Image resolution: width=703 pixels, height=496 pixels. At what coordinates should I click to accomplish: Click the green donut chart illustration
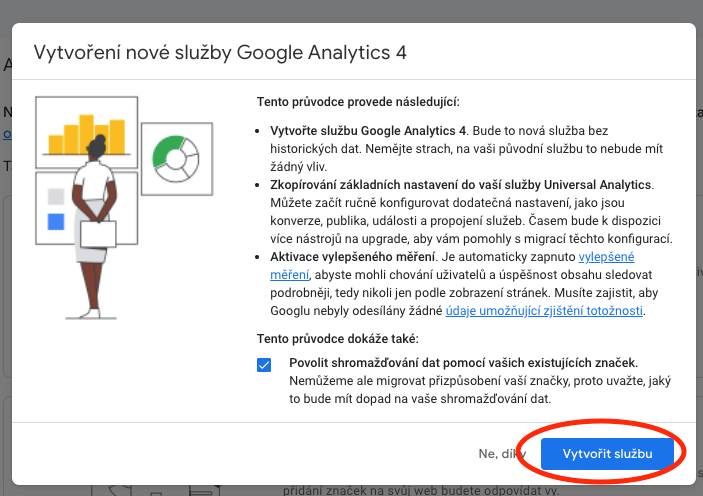(x=177, y=159)
